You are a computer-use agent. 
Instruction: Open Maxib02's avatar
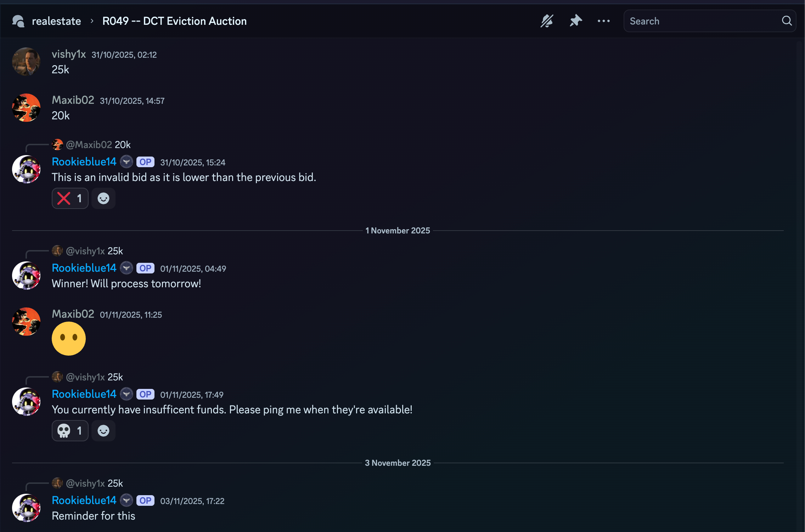point(26,108)
